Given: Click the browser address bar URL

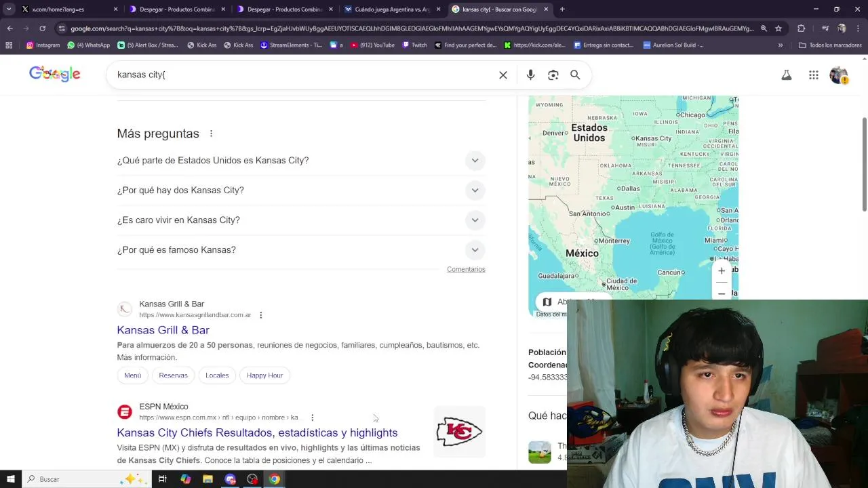Looking at the screenshot, I should (x=412, y=28).
